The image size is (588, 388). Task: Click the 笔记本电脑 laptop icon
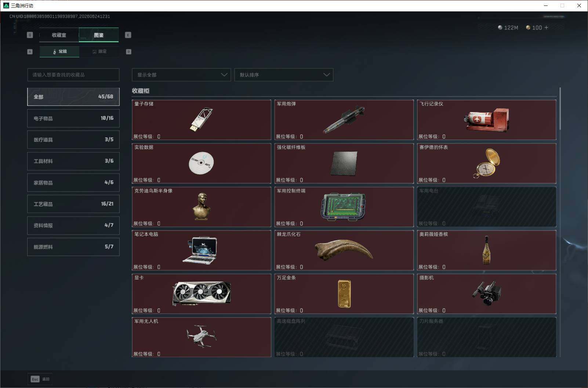200,250
